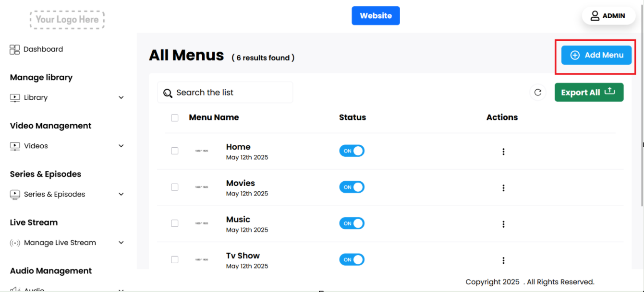The image size is (644, 292).
Task: Check the select-all checkbox in header
Action: [175, 118]
